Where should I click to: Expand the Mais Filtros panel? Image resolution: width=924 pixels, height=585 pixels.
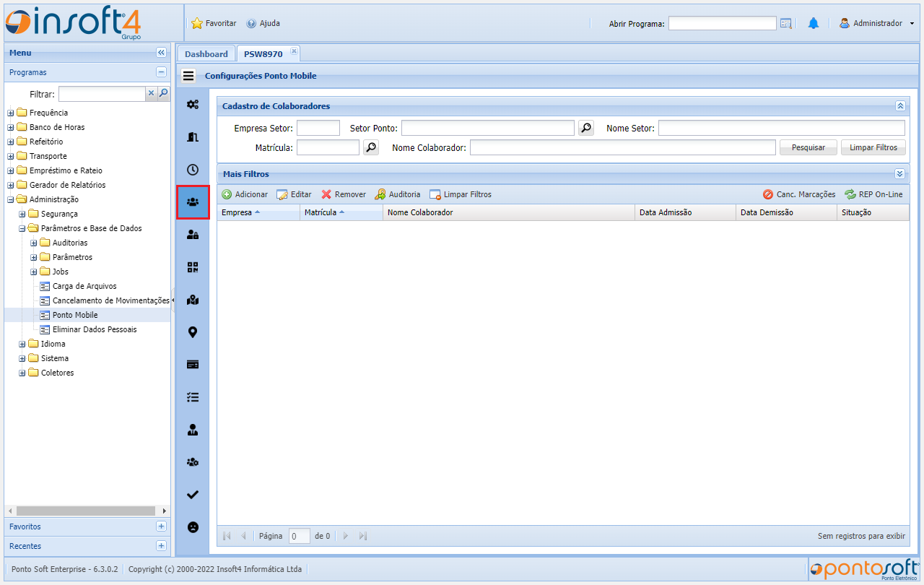tap(899, 174)
